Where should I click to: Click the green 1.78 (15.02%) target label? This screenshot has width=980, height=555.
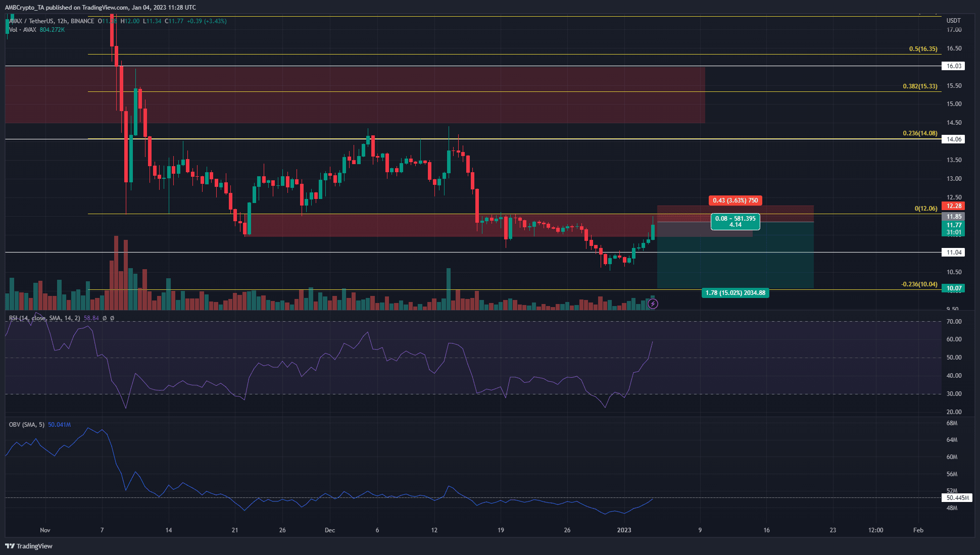[x=735, y=293]
